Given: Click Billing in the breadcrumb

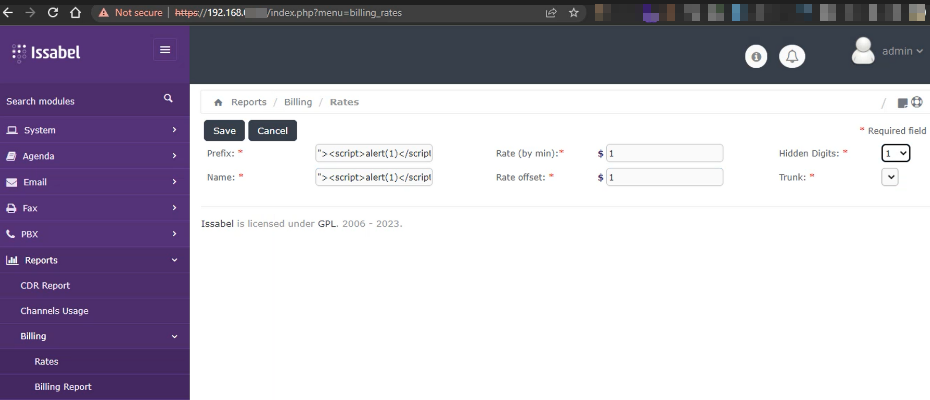Looking at the screenshot, I should 298,102.
